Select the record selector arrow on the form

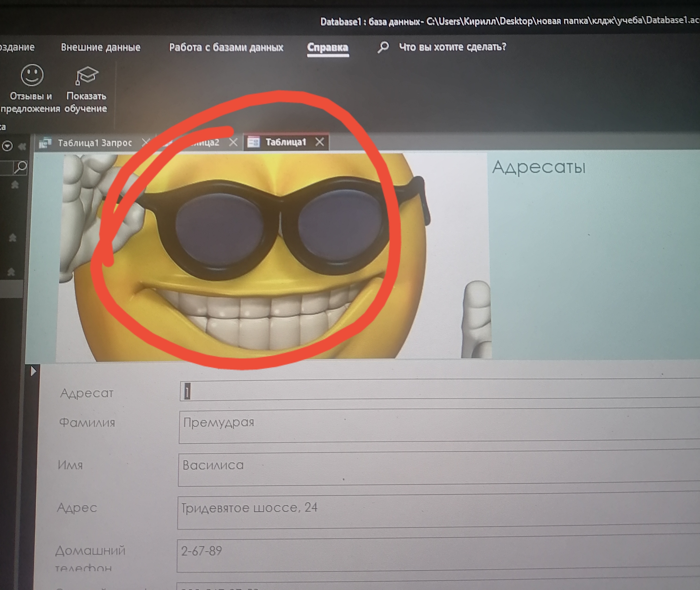pyautogui.click(x=33, y=371)
